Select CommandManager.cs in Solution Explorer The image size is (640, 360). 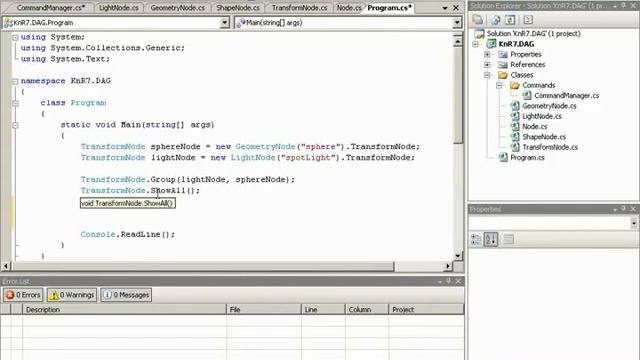(567, 96)
